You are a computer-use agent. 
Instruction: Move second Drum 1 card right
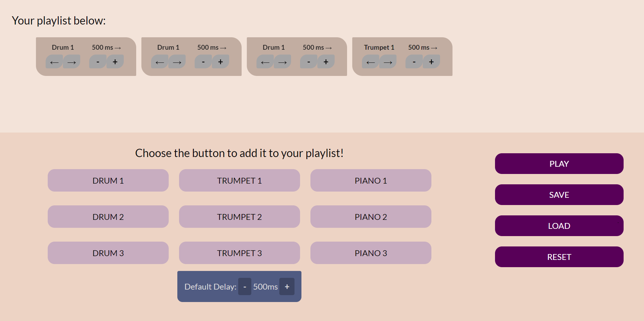coord(177,62)
